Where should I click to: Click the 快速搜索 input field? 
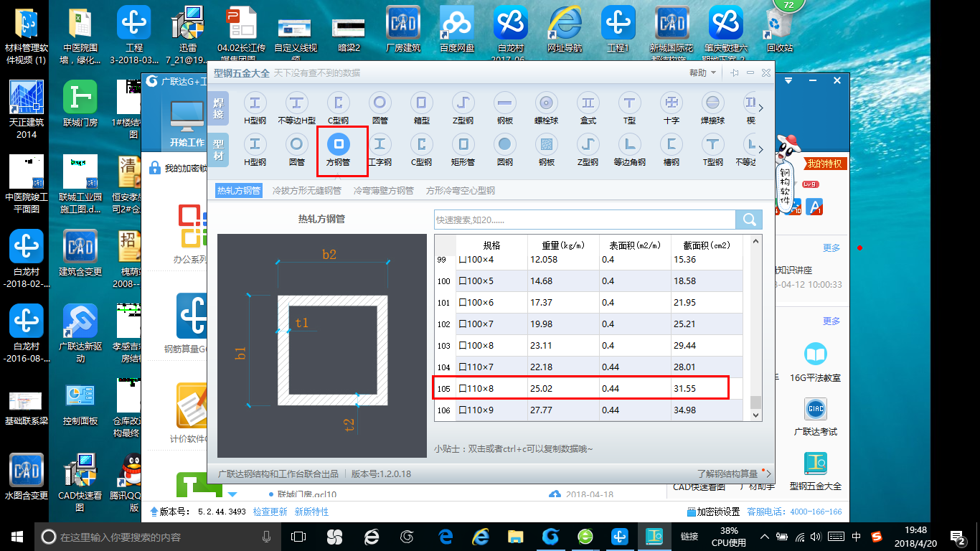pyautogui.click(x=585, y=220)
